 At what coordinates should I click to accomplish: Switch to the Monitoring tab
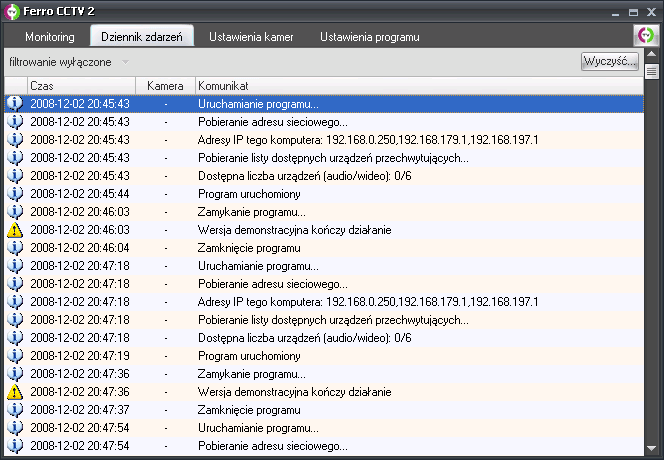pyautogui.click(x=50, y=37)
